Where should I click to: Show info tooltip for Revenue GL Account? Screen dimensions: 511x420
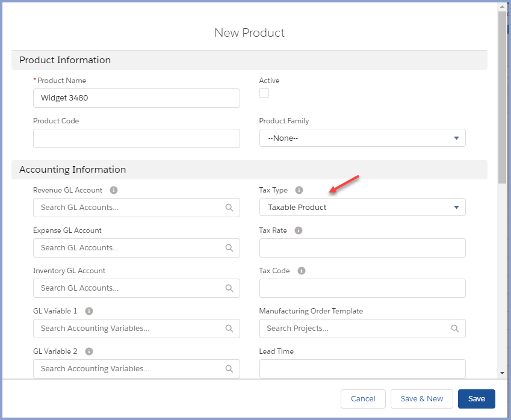click(113, 190)
